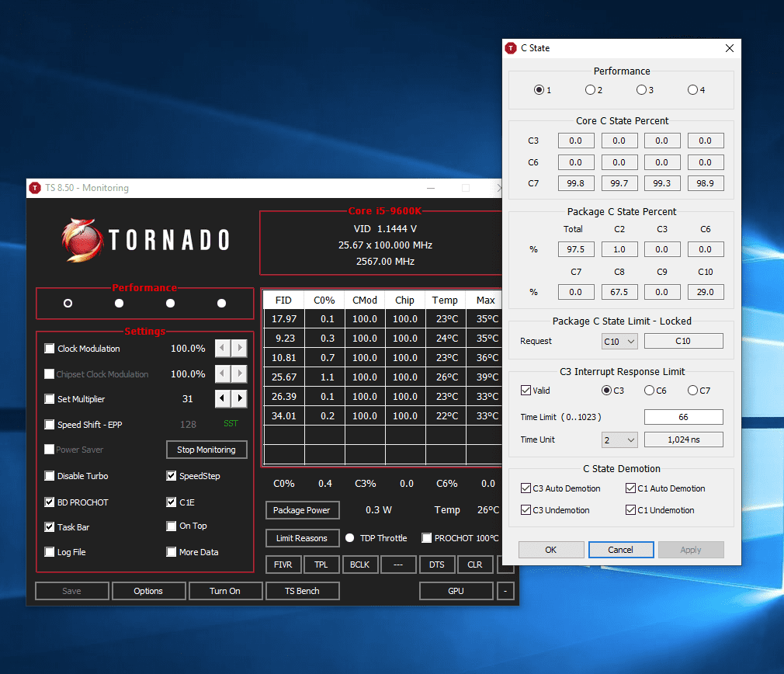Check the Disable Turbo option
The width and height of the screenshot is (784, 674).
pyautogui.click(x=49, y=476)
